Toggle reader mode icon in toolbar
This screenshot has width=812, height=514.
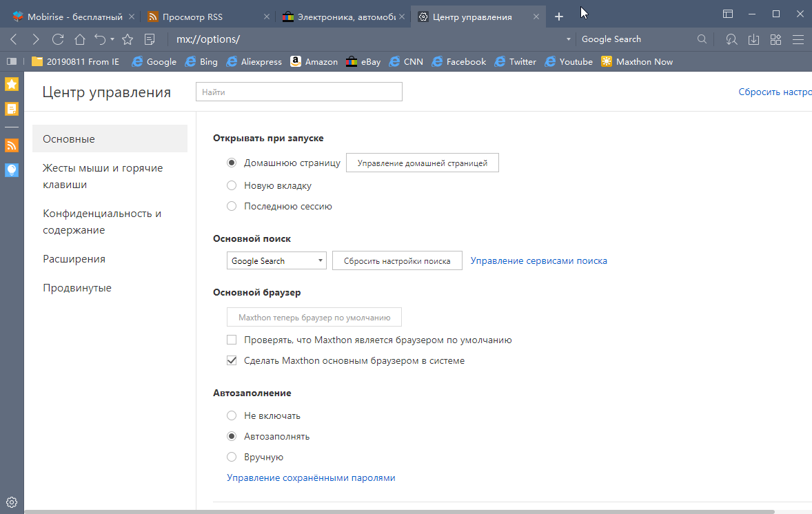(x=150, y=39)
